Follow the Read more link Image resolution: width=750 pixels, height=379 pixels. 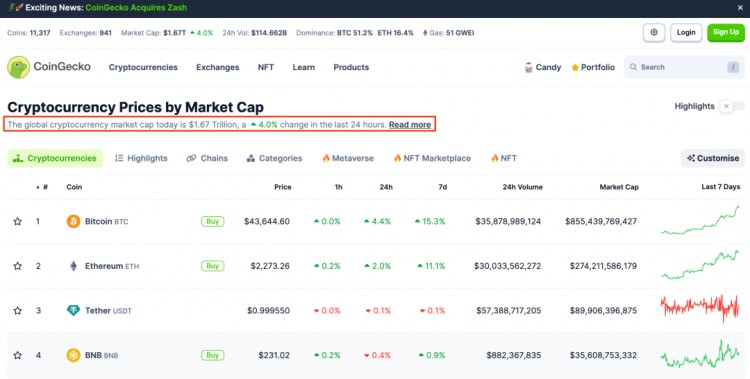tap(410, 125)
